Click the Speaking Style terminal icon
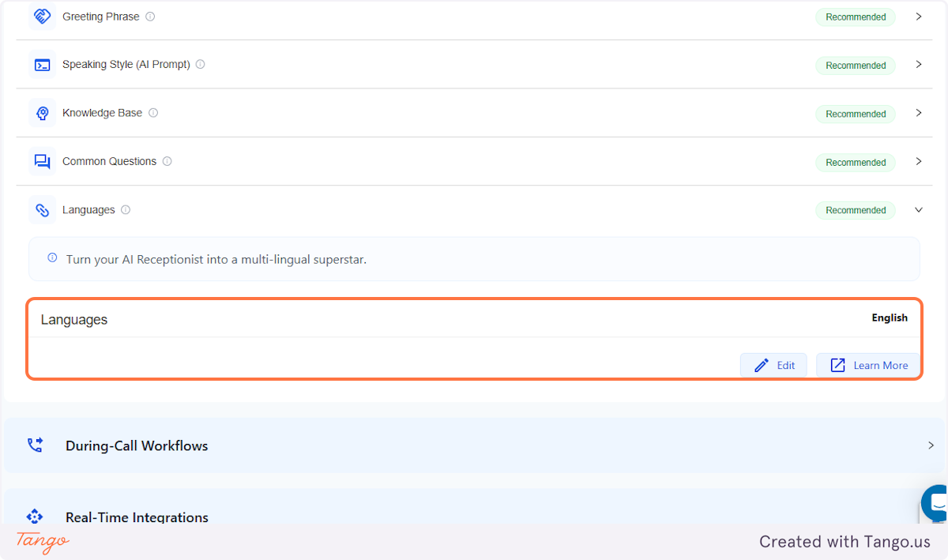 (42, 65)
